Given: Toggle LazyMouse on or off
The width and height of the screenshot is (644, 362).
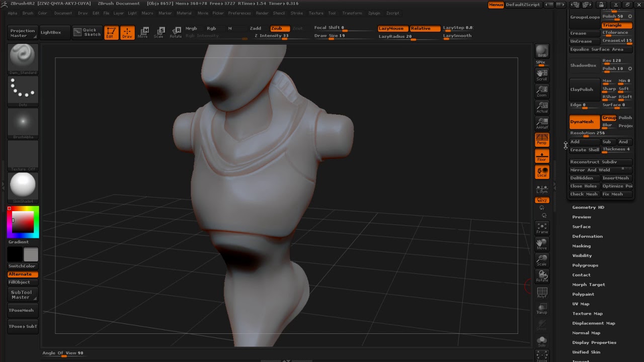Looking at the screenshot, I should click(x=392, y=28).
